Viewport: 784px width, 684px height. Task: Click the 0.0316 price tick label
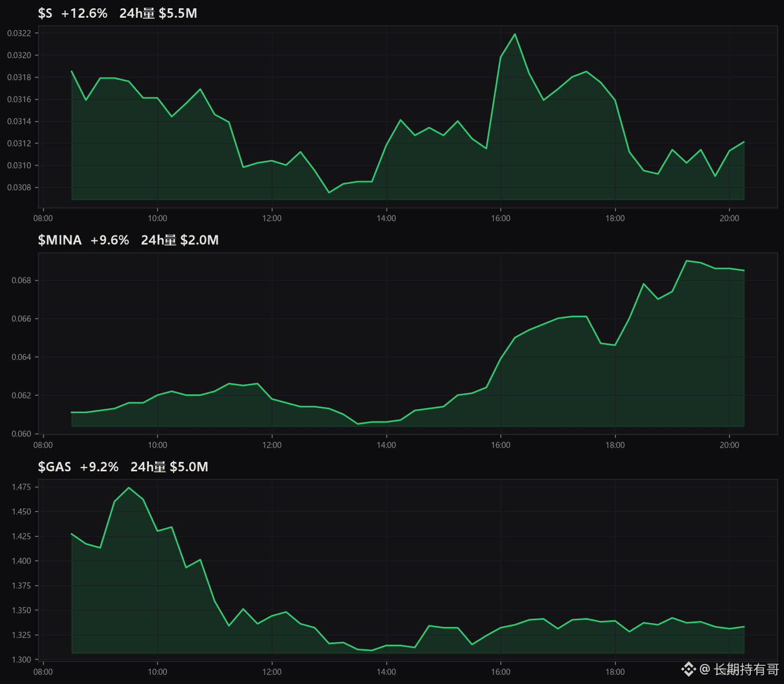coord(19,99)
